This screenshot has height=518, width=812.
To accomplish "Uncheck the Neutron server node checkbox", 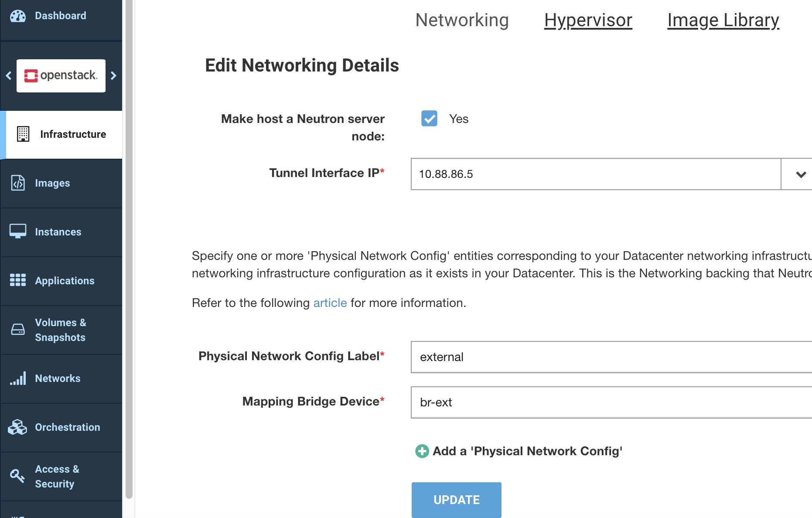I will [429, 119].
